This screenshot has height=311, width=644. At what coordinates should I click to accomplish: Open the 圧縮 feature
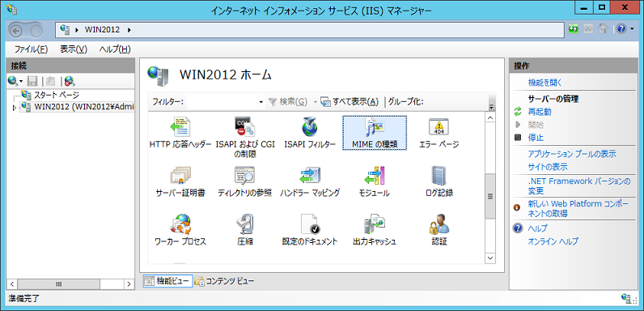(x=245, y=230)
